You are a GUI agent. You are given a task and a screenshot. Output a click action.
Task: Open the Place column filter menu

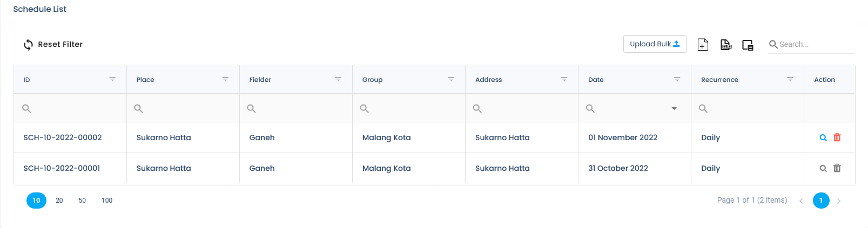[x=225, y=79]
